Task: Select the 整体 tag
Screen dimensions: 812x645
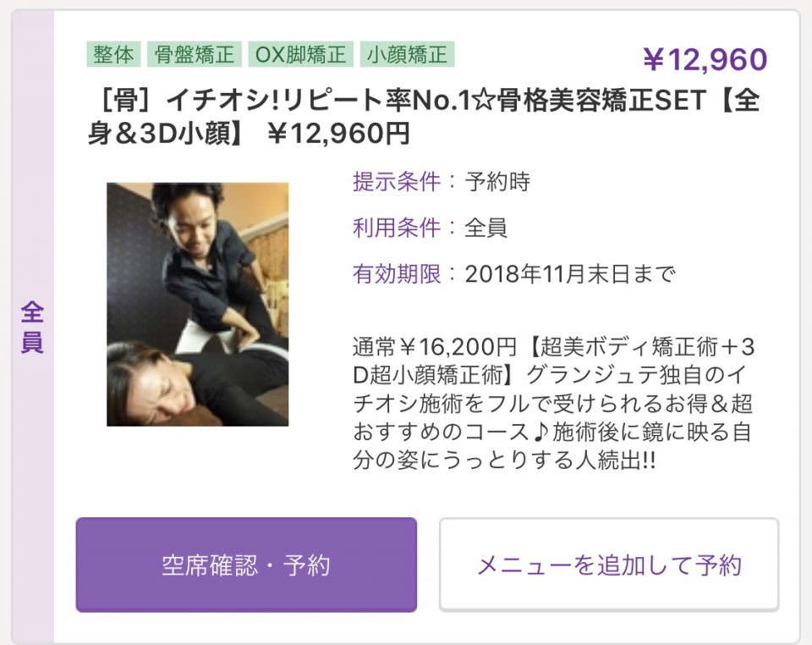Action: (113, 54)
